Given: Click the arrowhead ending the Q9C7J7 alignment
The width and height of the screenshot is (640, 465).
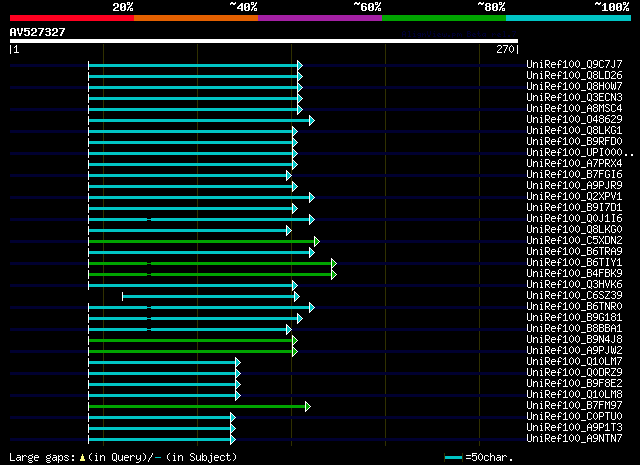Looking at the screenshot, I should pyautogui.click(x=300, y=65).
